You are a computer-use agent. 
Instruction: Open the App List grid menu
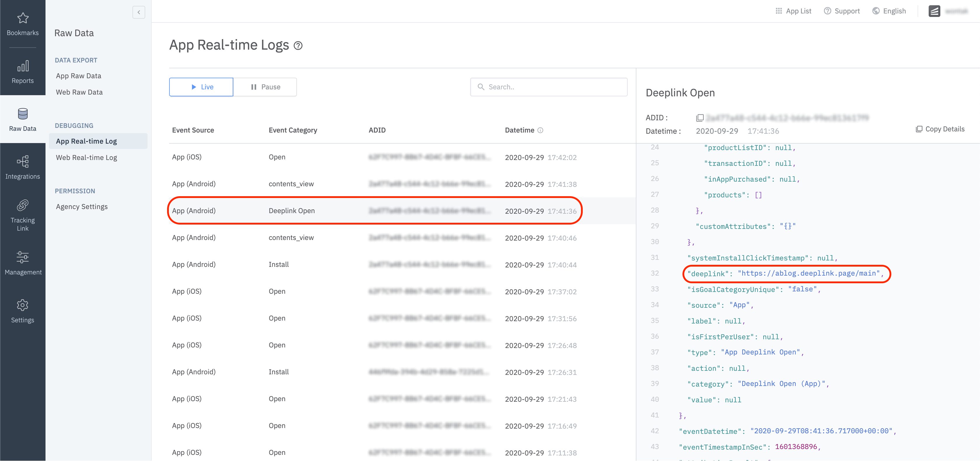click(x=793, y=11)
